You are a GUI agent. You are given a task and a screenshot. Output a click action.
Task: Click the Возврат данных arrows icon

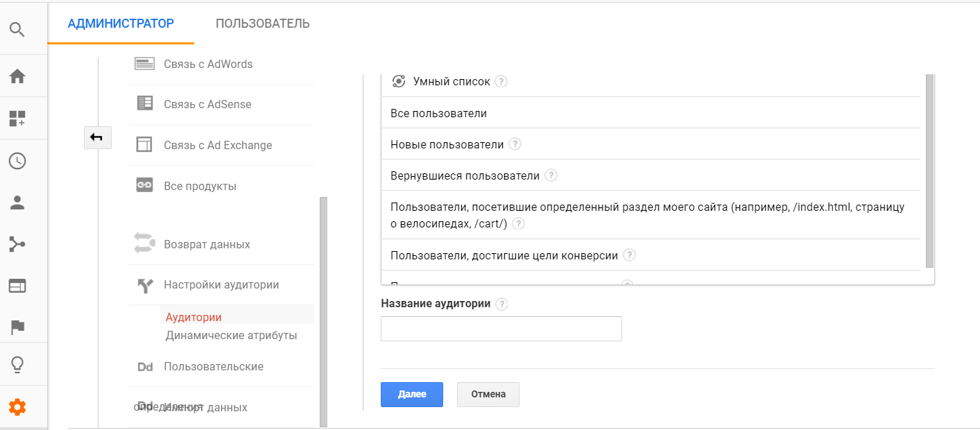[x=144, y=243]
